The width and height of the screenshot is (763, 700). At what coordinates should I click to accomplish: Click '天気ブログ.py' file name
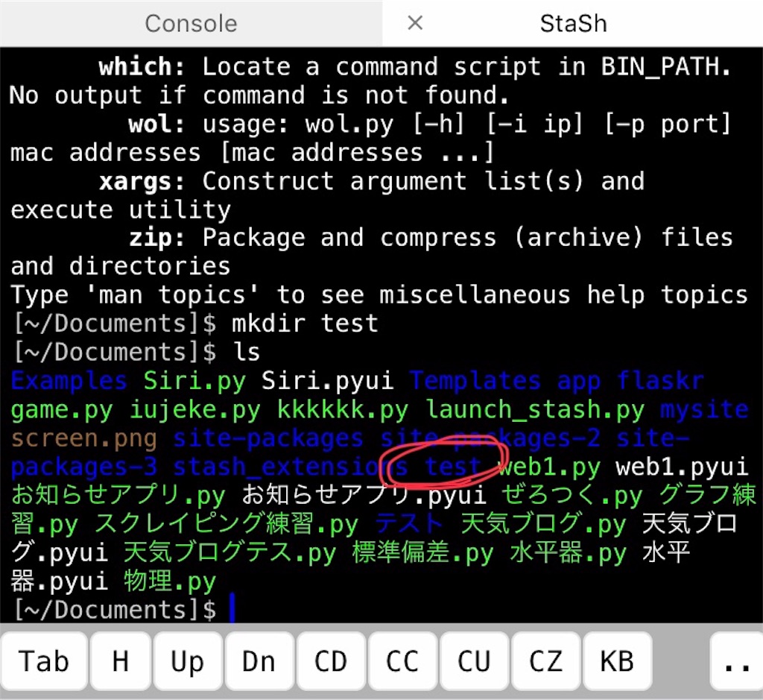(x=543, y=524)
